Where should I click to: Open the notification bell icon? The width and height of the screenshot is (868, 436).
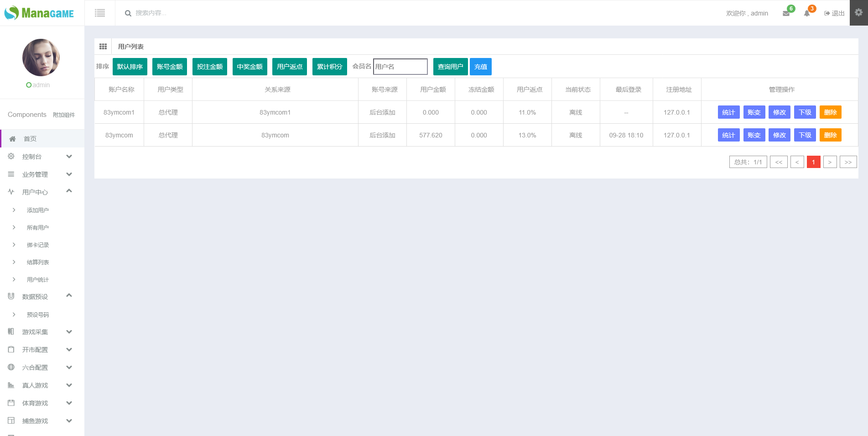pos(807,13)
